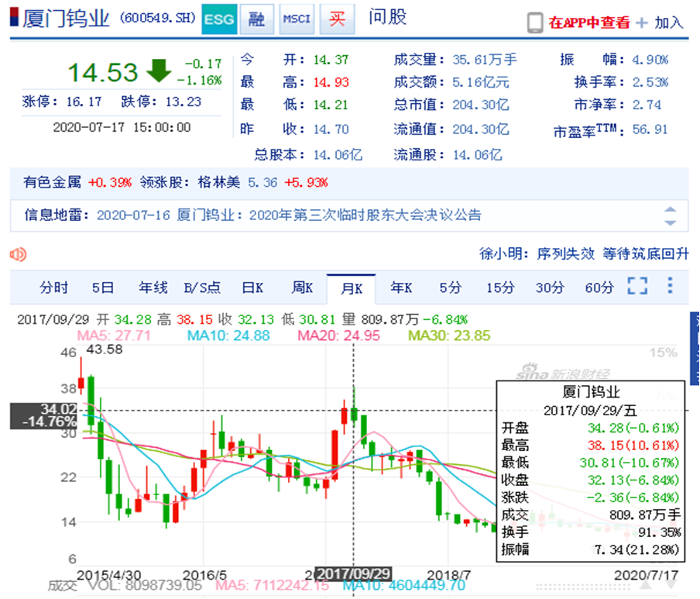Click the stock code (600549.SH)
This screenshot has width=700, height=599.
158,18
